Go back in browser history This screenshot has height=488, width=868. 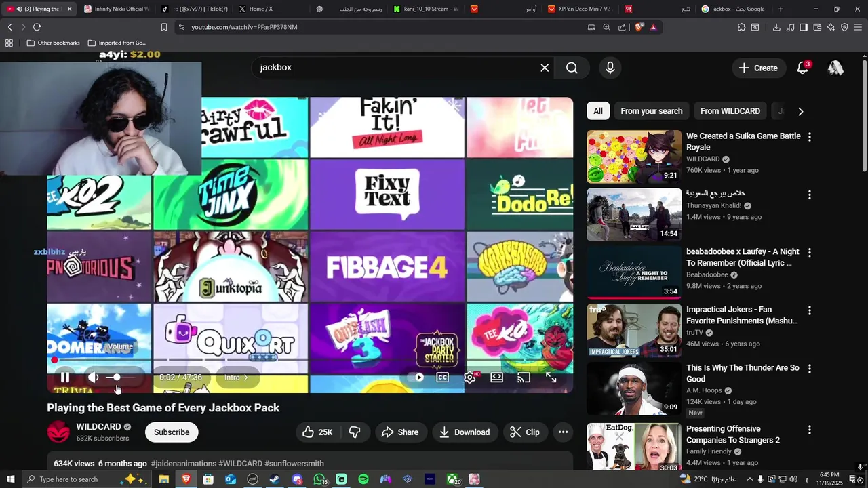pos(9,27)
